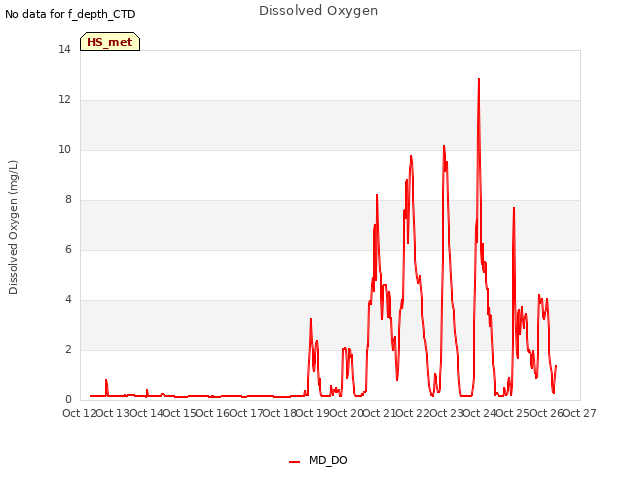Click the y-axis value 14
The height and width of the screenshot is (480, 640).
[x=64, y=49]
